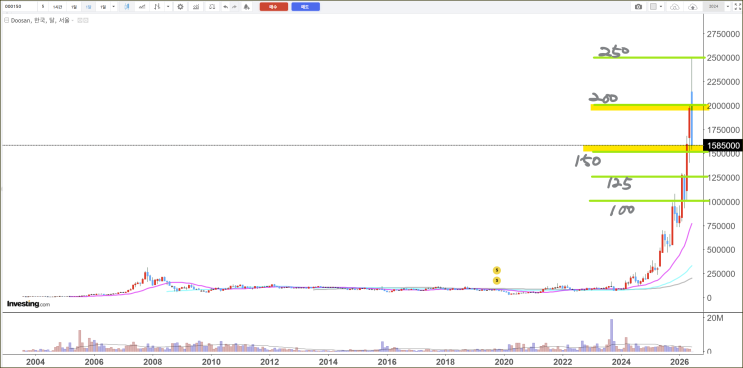
Task: Select the highlighted daily interval button
Action: tap(88, 7)
